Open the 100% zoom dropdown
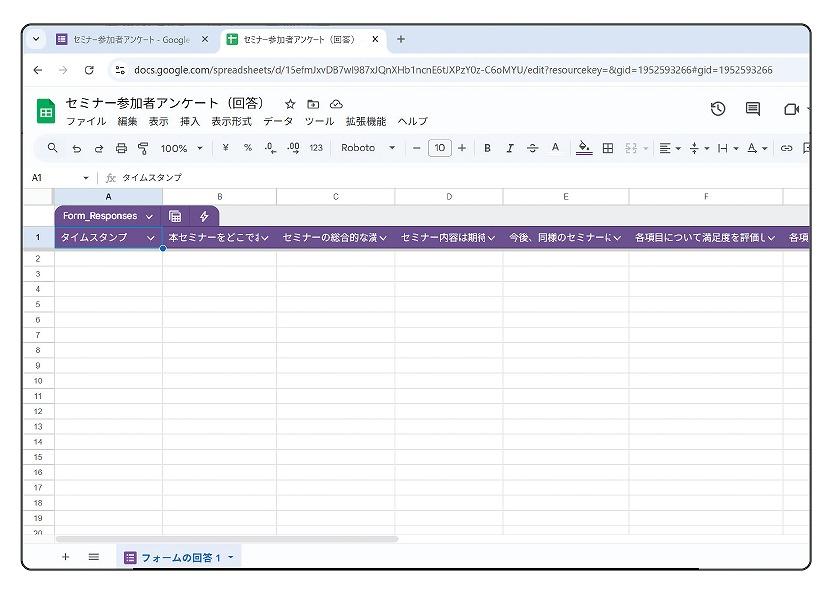This screenshot has height=595, width=834. 181,148
